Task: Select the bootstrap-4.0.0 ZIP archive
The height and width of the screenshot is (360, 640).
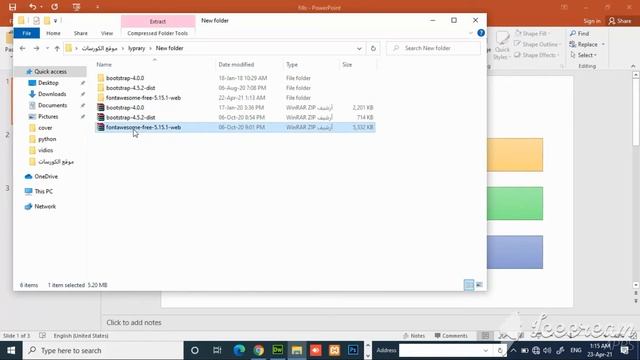Action: point(125,107)
